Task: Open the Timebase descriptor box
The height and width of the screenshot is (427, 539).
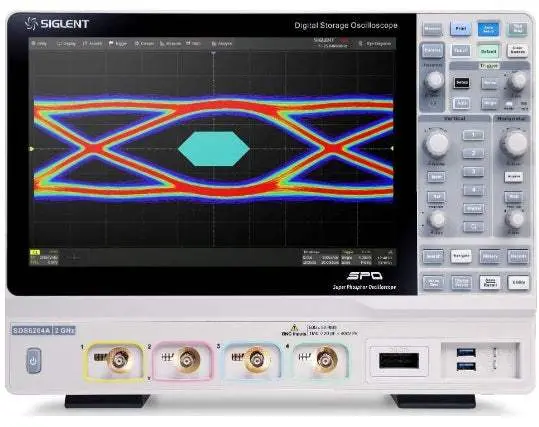Action: point(321,258)
